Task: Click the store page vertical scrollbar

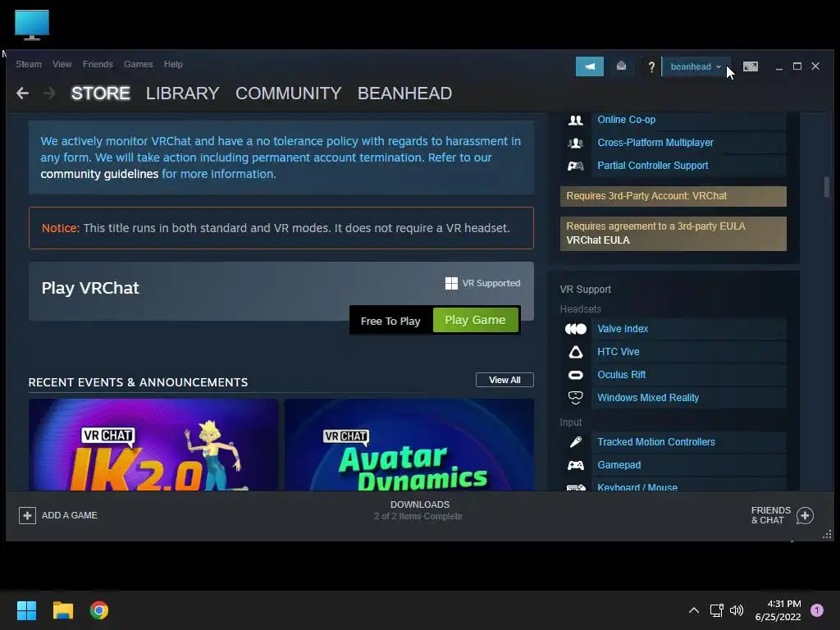Action: coord(827,188)
